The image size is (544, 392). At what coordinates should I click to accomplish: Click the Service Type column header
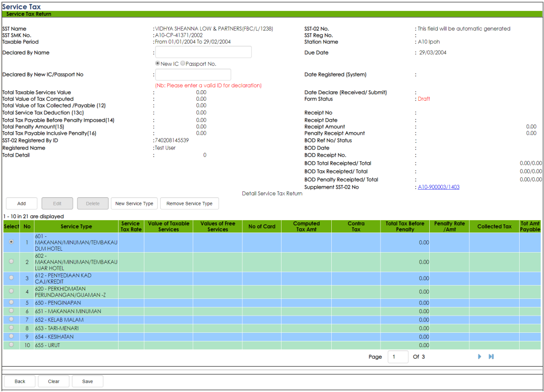click(x=76, y=226)
